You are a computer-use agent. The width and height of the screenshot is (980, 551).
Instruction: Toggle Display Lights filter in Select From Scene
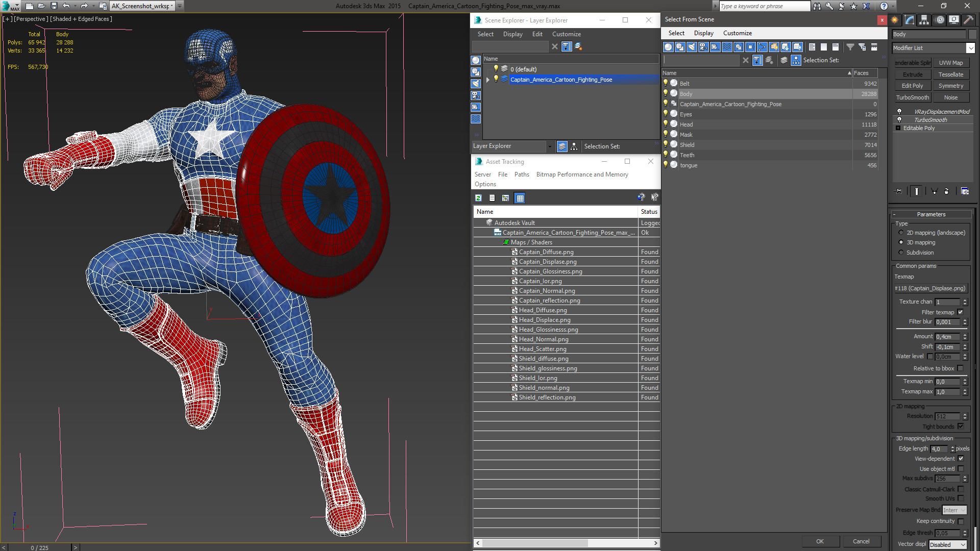692,47
